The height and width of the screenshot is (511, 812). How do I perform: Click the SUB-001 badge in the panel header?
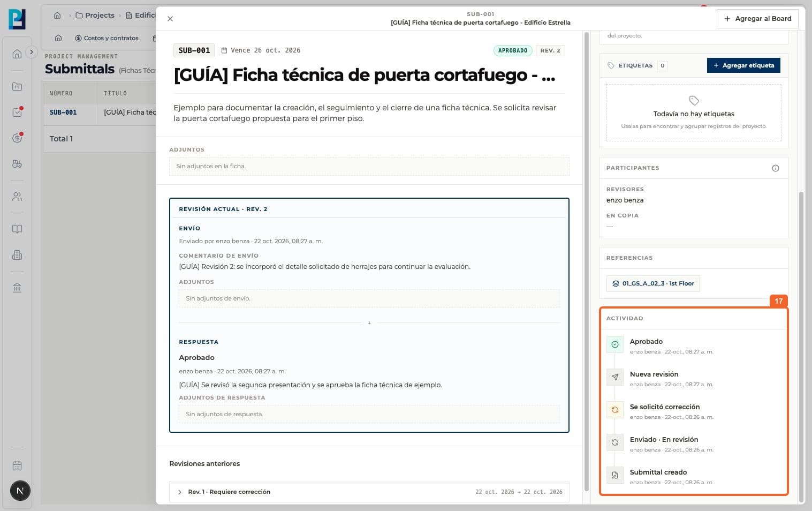[x=194, y=50]
